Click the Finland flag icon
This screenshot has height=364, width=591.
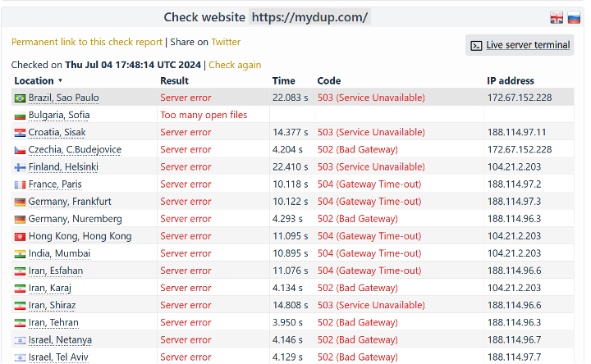point(20,167)
